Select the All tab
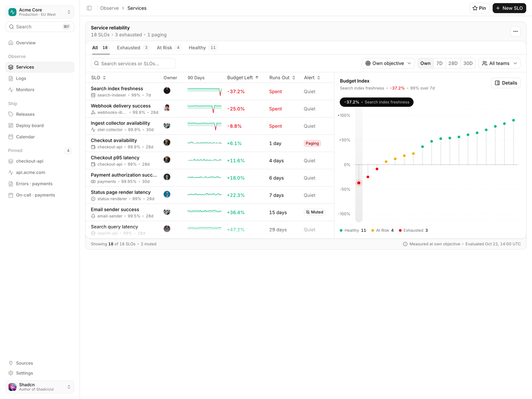 [x=100, y=48]
